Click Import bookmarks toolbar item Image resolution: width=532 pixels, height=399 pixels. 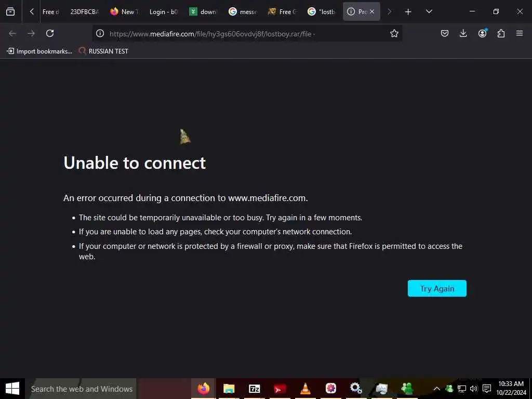click(x=39, y=51)
